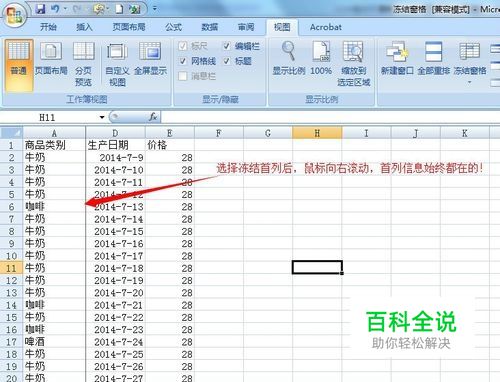Image resolution: width=500 pixels, height=382 pixels.
Task: Open the Formulas (公式) tab
Action: click(173, 27)
